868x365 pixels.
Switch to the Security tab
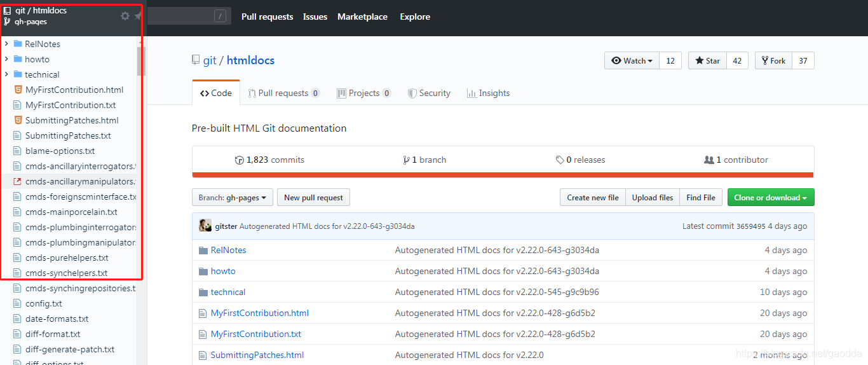(429, 93)
